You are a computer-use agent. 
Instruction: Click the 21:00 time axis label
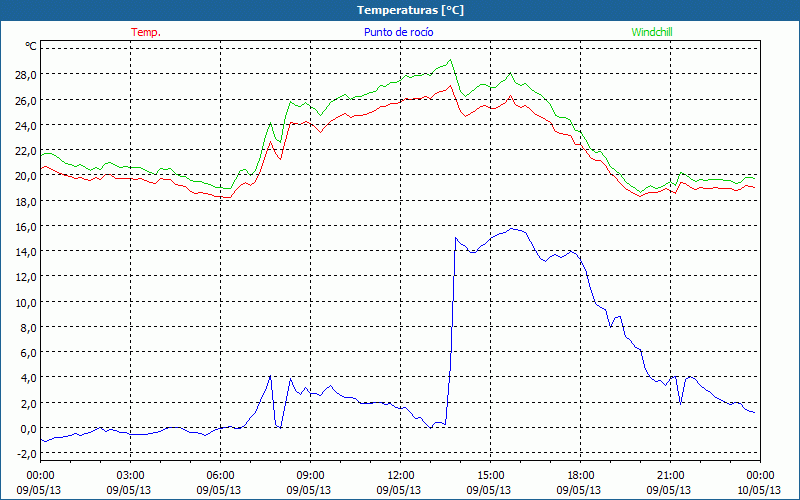coord(670,476)
